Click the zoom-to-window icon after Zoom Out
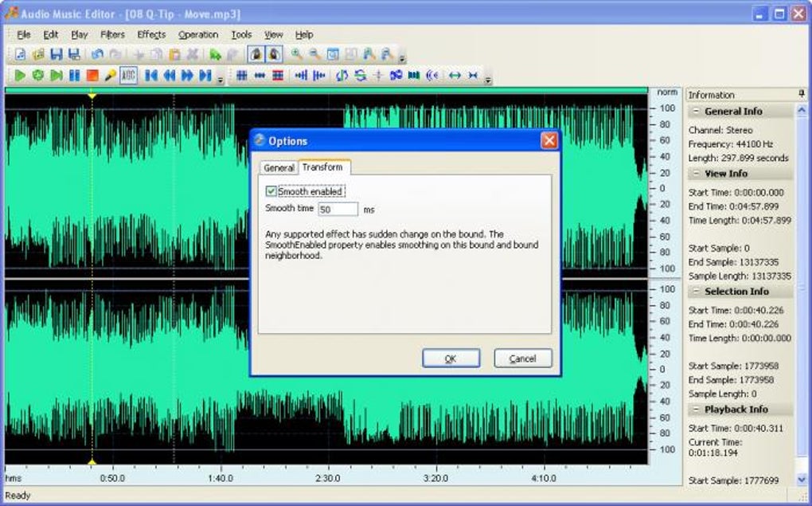Viewport: 812px width, 506px height. click(x=333, y=54)
